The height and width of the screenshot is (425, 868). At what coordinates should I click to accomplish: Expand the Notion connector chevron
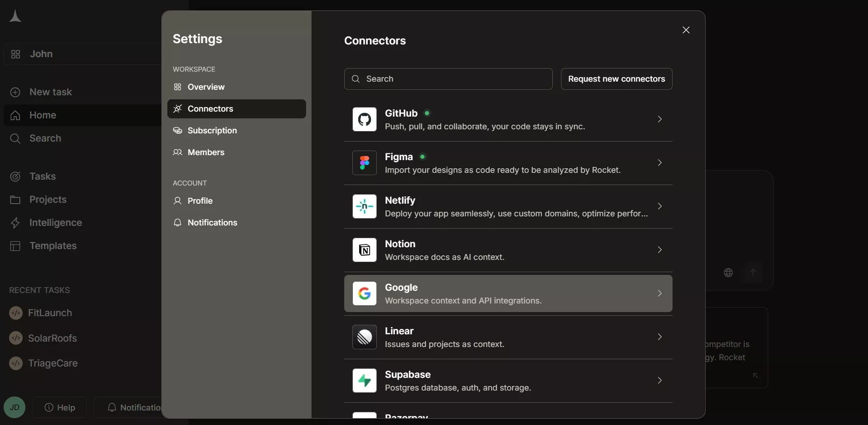[x=660, y=250]
